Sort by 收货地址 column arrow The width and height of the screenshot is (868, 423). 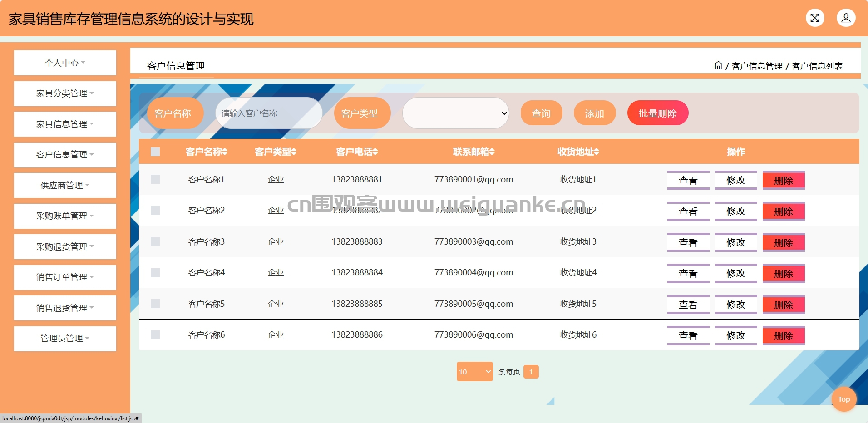597,152
